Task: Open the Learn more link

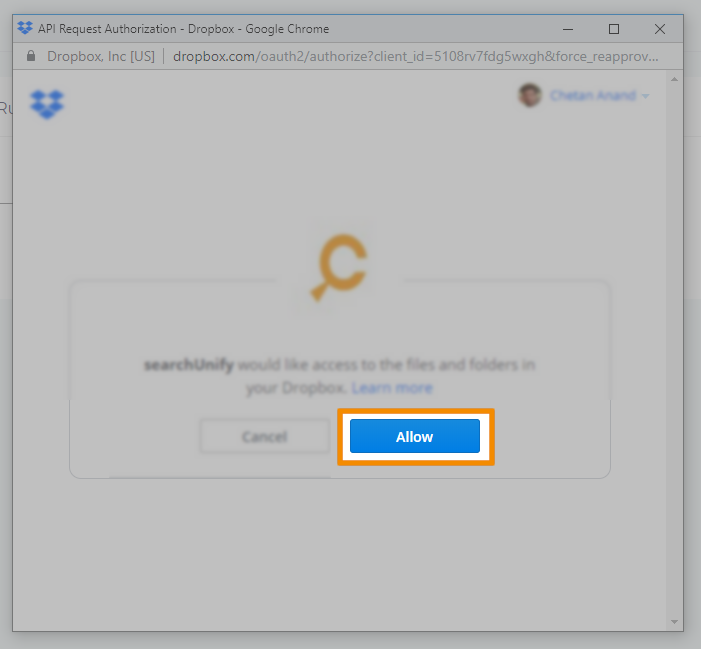Action: click(392, 388)
